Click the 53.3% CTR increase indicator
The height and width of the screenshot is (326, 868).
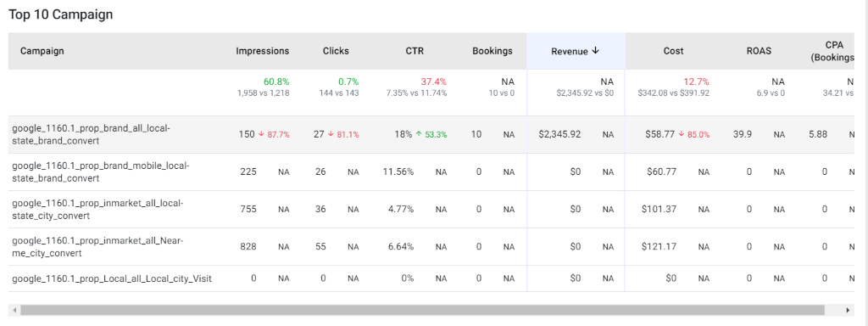pos(431,135)
